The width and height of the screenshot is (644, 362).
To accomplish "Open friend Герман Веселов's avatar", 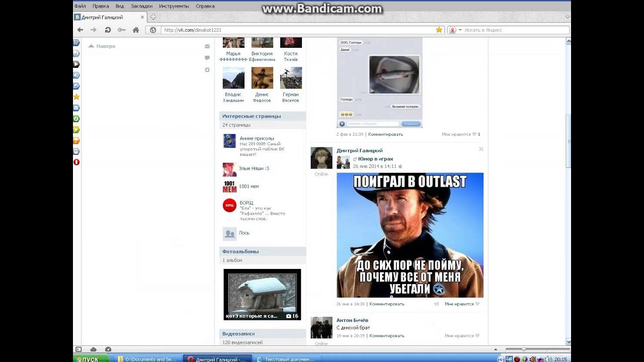I will click(x=291, y=78).
